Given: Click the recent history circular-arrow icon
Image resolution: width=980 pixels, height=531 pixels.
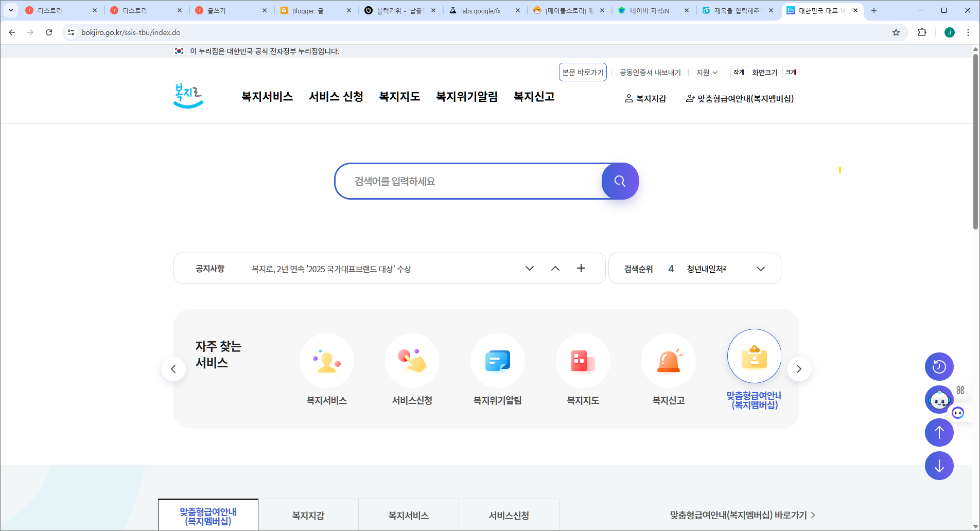Looking at the screenshot, I should 938,366.
